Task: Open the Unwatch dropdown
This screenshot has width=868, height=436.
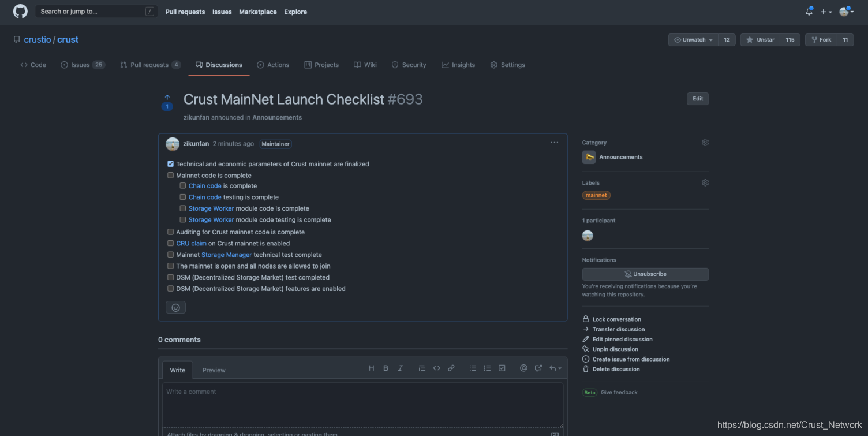Action: (x=694, y=40)
